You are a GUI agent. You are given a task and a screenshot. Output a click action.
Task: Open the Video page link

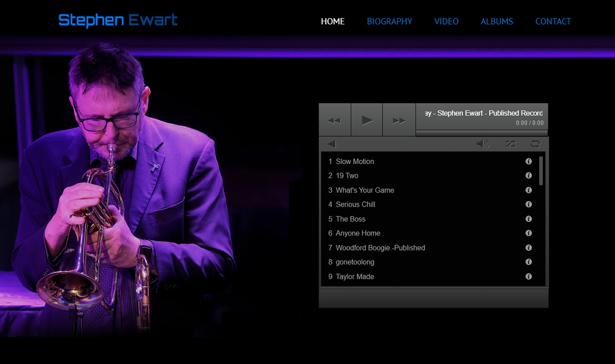(446, 21)
